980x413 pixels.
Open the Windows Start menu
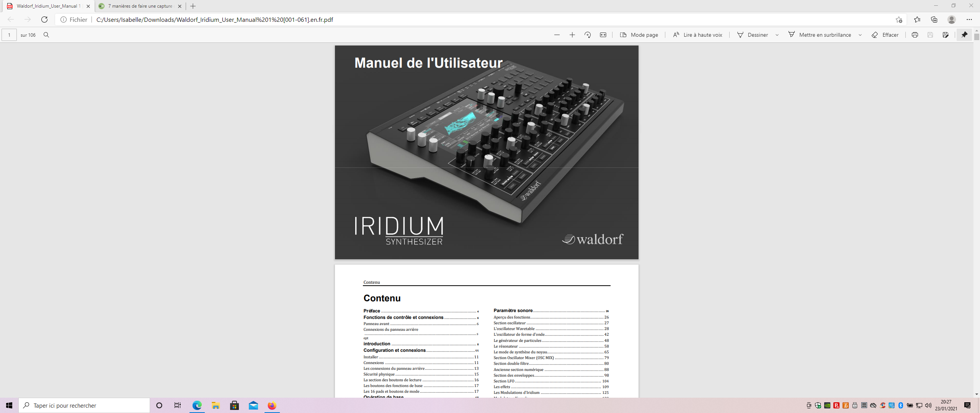coord(9,405)
